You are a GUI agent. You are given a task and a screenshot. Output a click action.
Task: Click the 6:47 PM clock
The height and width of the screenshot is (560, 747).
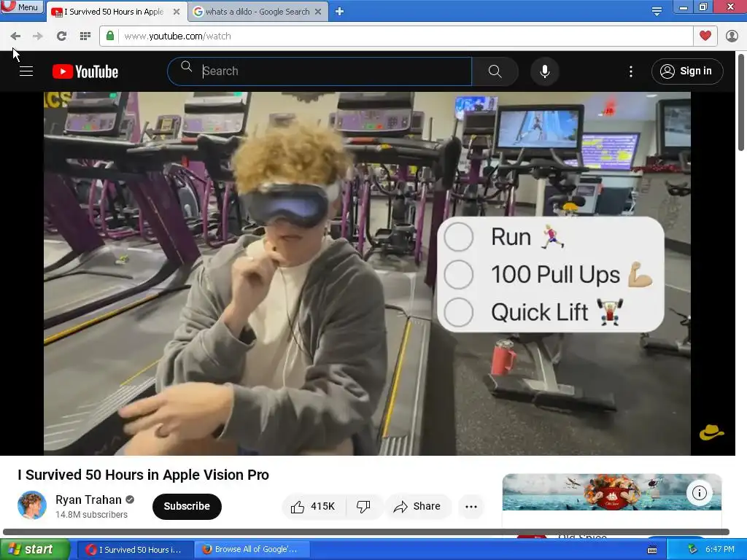[720, 549]
